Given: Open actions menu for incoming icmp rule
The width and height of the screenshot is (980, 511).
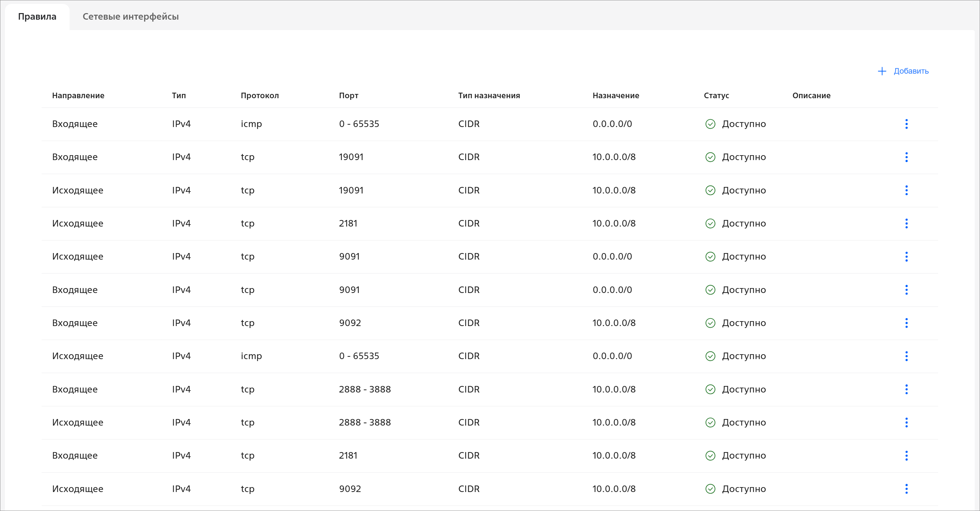Looking at the screenshot, I should click(x=906, y=124).
